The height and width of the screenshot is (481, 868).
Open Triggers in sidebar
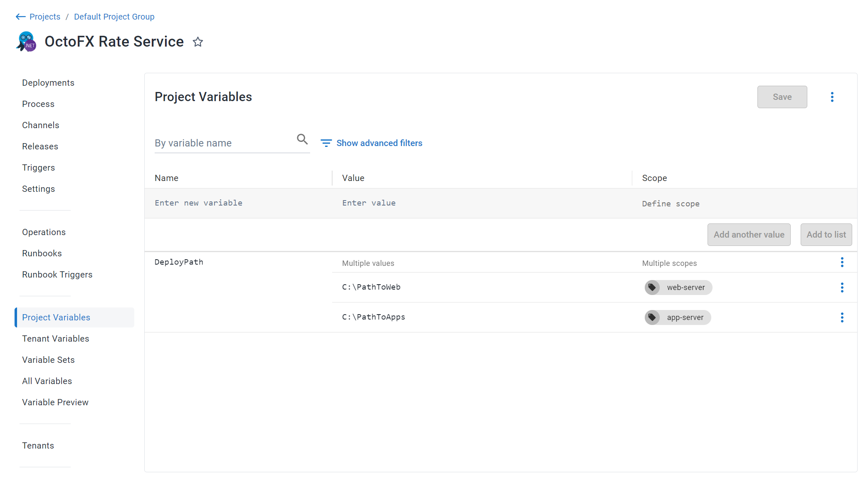(38, 168)
